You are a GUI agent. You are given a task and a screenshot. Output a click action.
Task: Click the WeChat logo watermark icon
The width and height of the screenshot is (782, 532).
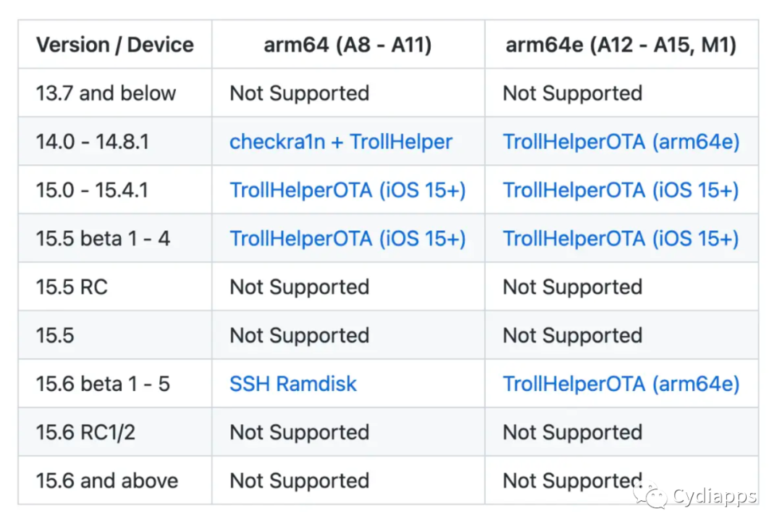(650, 495)
